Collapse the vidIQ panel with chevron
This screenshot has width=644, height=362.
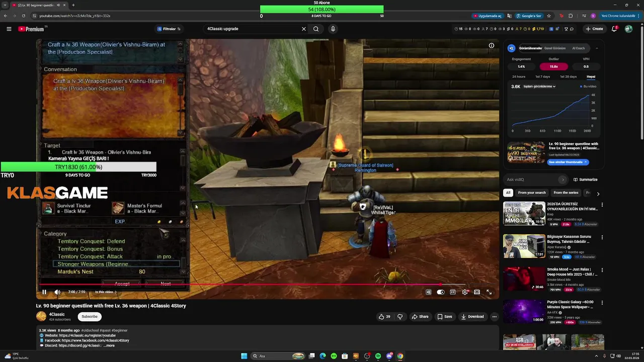pyautogui.click(x=597, y=48)
